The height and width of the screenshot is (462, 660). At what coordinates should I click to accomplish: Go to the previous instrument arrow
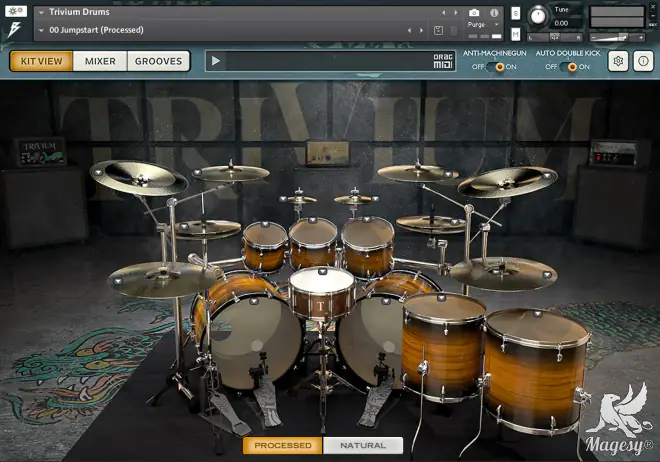443,13
